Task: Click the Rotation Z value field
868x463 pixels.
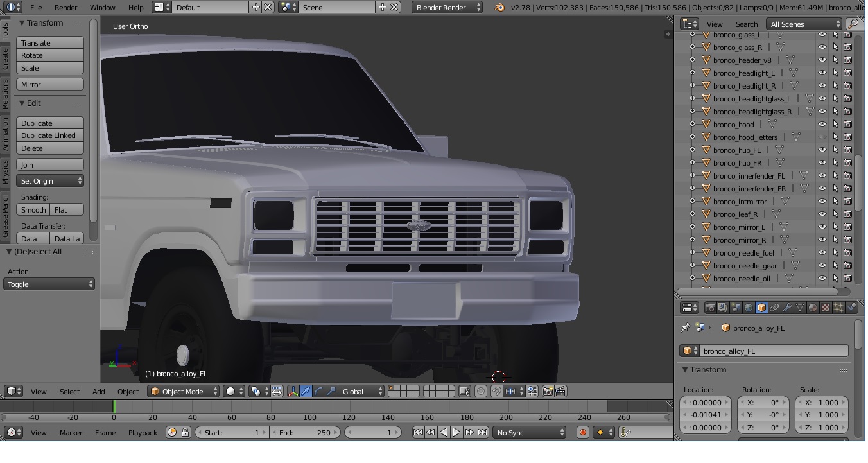Action: [x=763, y=428]
